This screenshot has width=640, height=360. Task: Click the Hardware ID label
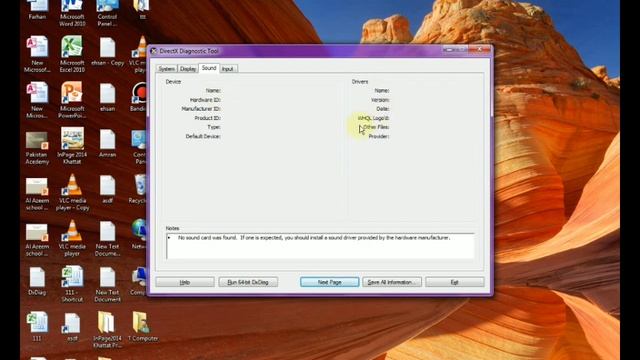point(205,100)
